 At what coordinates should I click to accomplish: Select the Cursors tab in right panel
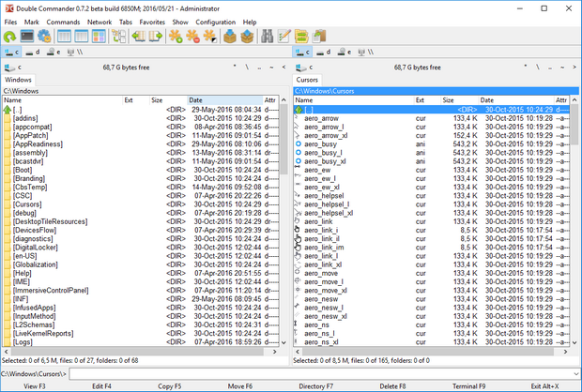(307, 80)
